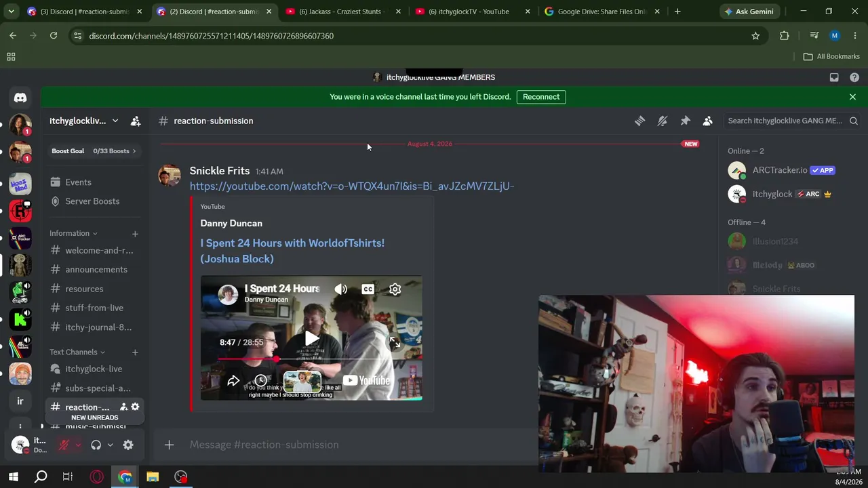Viewport: 868px width, 488px height.
Task: Open embedded video settings gear
Action: [395, 289]
